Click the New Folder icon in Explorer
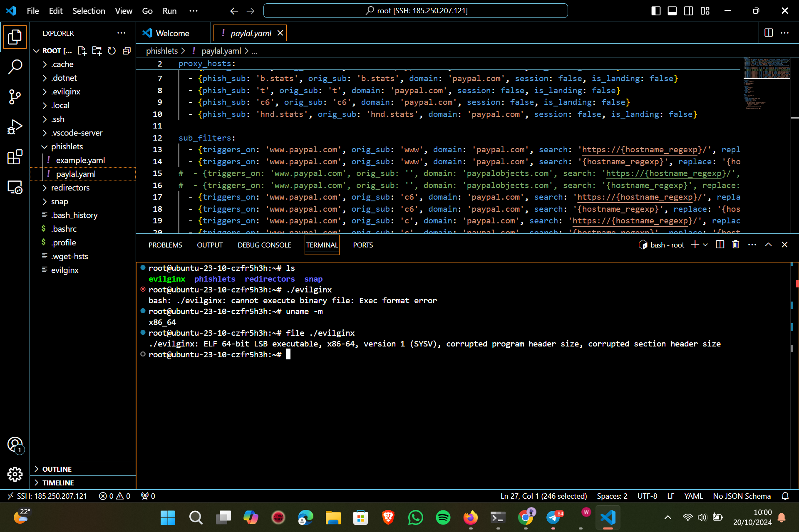 (97, 51)
